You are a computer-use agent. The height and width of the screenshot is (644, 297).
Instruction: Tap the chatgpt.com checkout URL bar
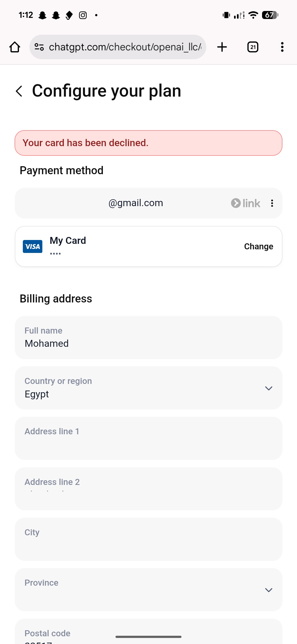tap(125, 47)
